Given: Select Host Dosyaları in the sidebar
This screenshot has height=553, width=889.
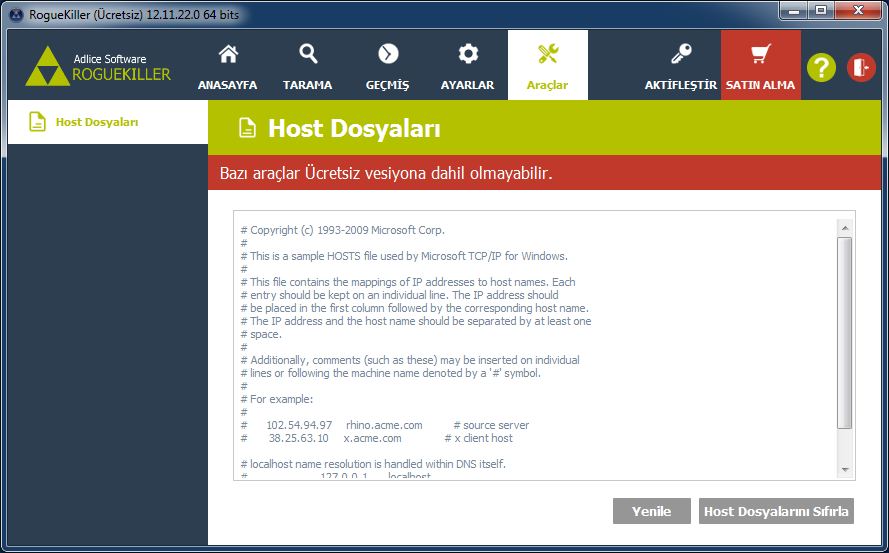Looking at the screenshot, I should [108, 122].
